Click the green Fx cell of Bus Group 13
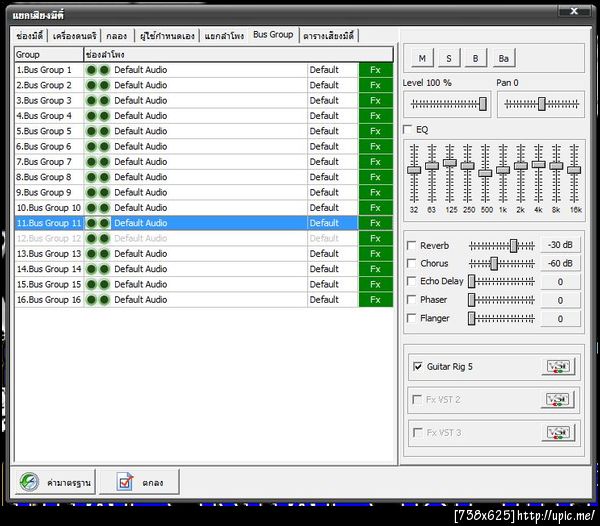 coord(375,254)
